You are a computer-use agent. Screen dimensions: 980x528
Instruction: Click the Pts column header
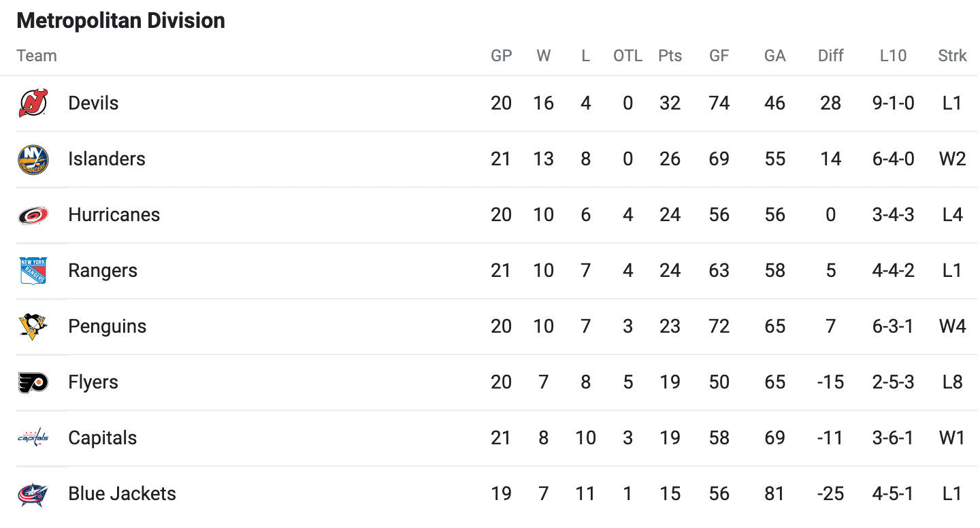(670, 56)
